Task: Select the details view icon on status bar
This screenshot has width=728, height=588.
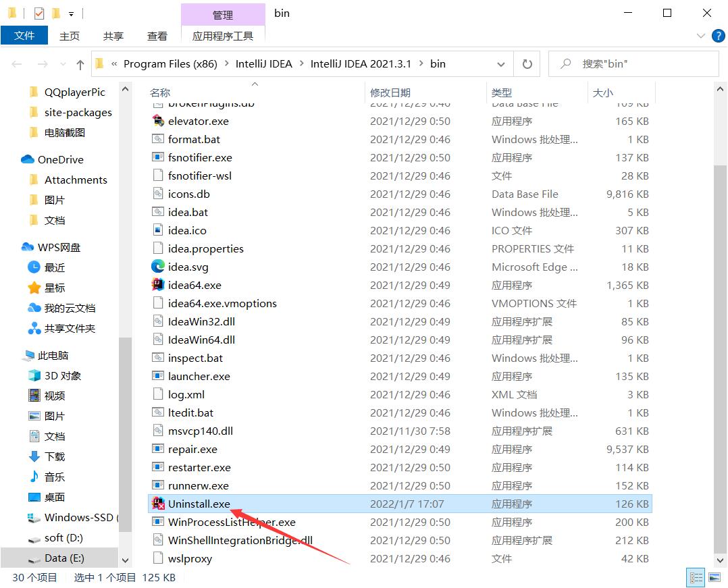Action: (x=696, y=577)
